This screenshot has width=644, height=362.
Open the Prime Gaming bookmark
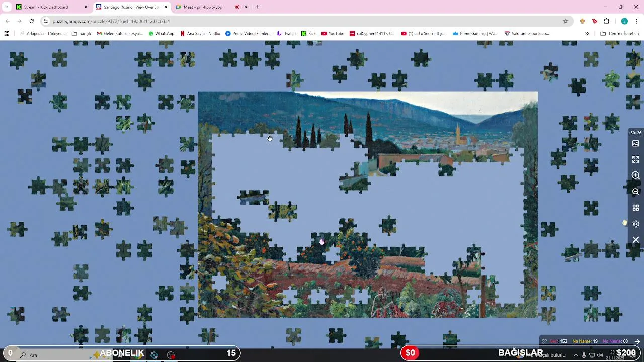click(475, 33)
